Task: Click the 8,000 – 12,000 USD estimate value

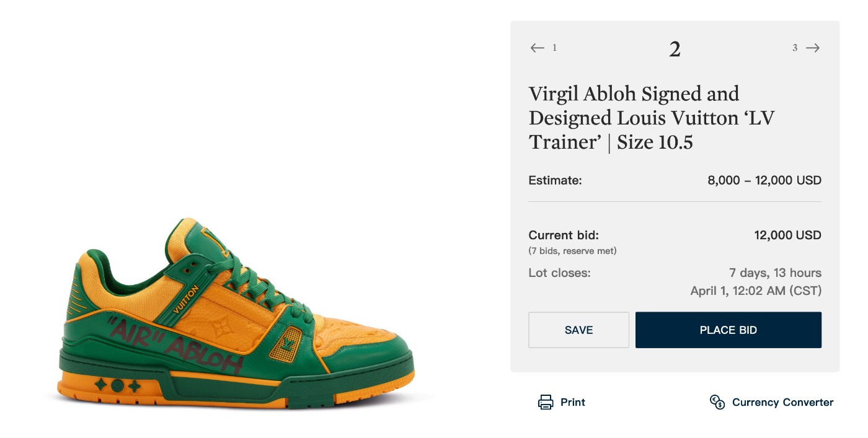Action: point(764,180)
